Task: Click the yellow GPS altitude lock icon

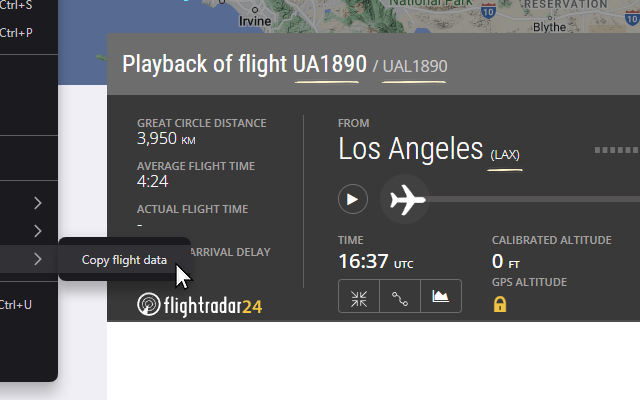Action: (x=500, y=304)
